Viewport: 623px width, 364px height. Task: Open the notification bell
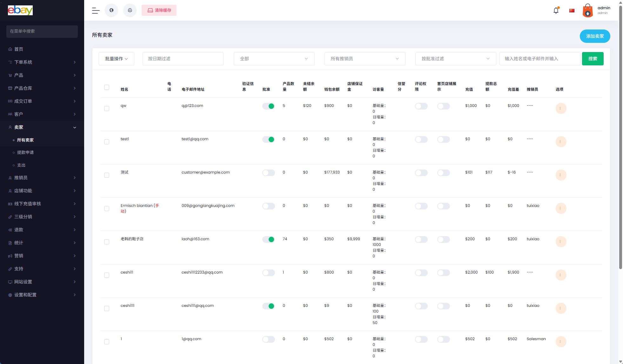[x=556, y=10]
